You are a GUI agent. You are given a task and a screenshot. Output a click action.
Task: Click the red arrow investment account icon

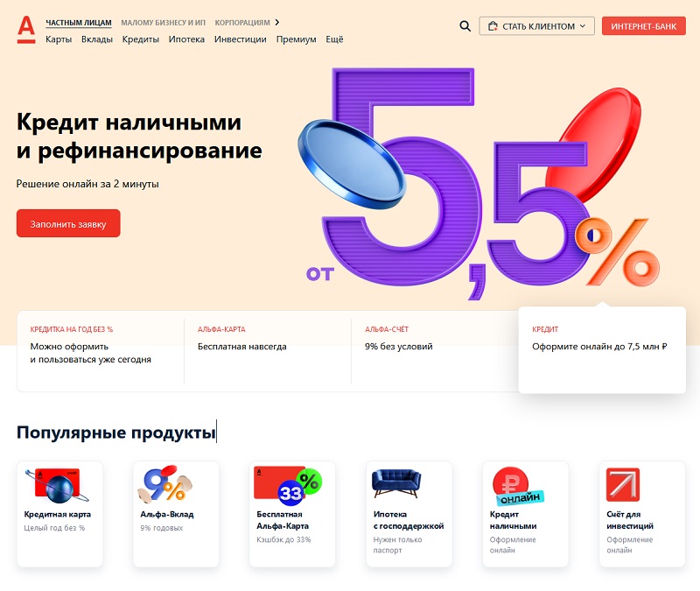point(623,485)
